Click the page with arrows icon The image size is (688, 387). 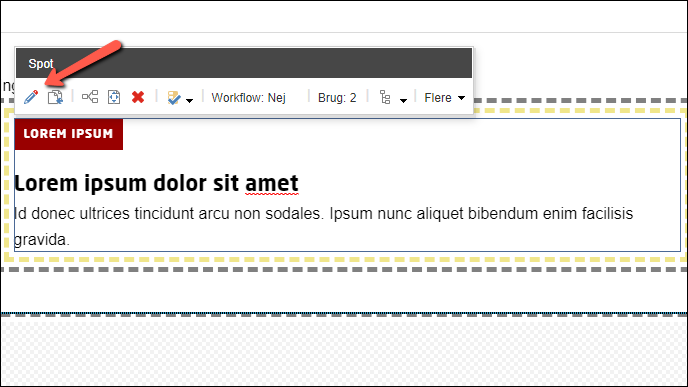tap(114, 97)
